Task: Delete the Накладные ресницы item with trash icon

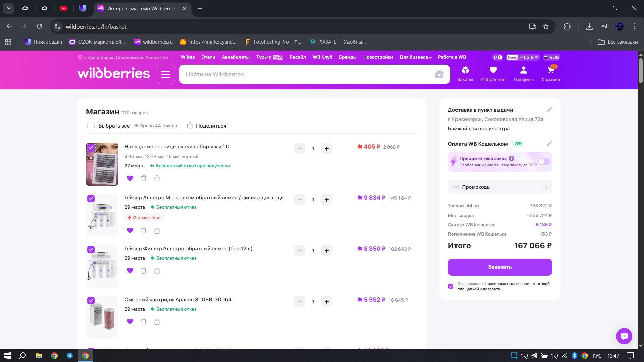Action: point(144,178)
